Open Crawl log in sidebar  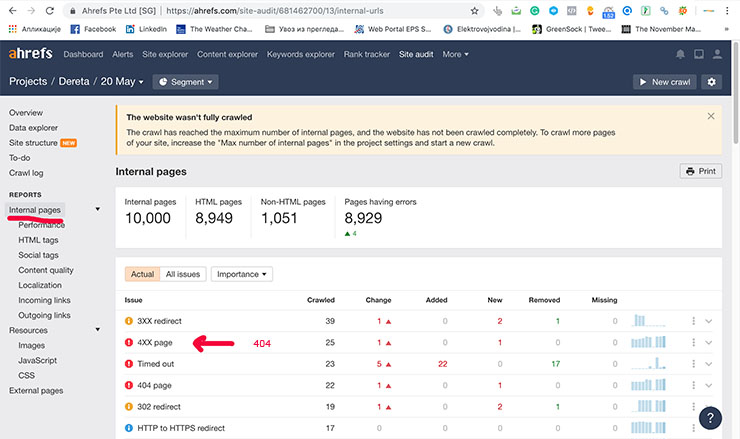pos(26,173)
